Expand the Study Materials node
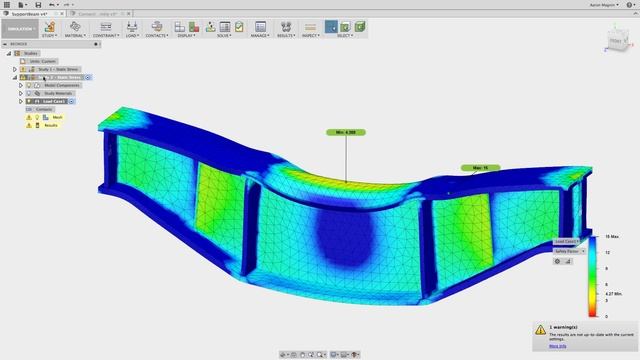 [x=21, y=93]
